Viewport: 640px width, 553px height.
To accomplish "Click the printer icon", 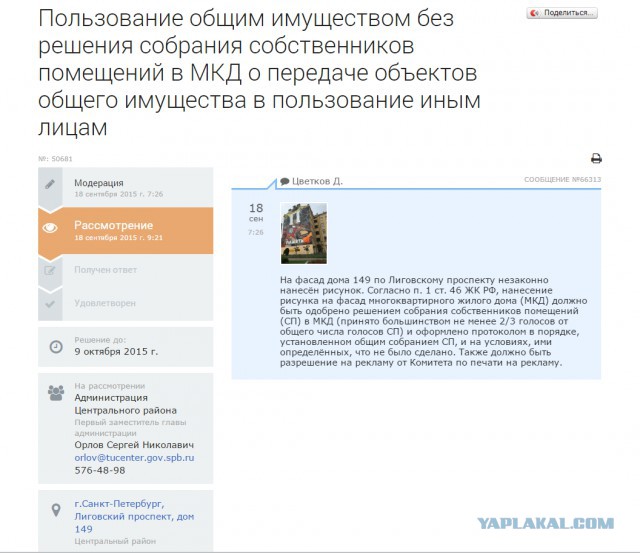I will click(x=596, y=158).
